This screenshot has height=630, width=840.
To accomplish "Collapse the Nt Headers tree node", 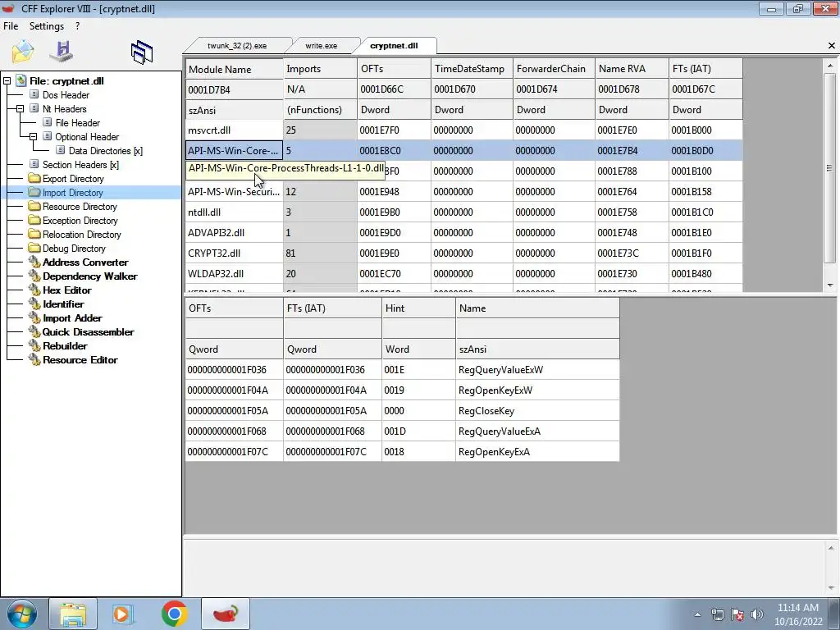I will 20,109.
